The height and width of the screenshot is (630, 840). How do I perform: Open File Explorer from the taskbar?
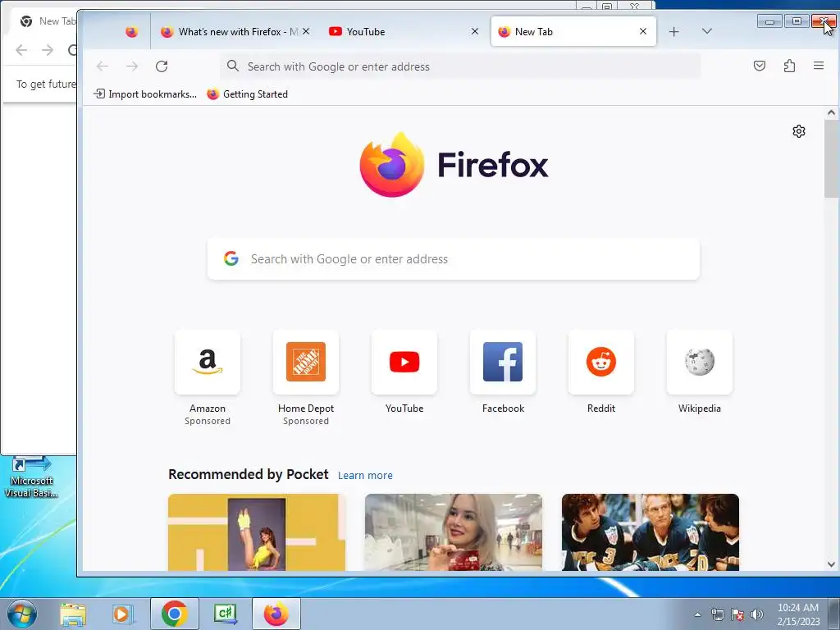(73, 614)
